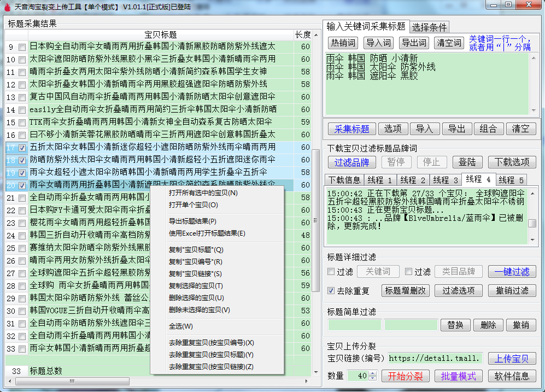Click the title list horizontal scrollbar left arrow
The image size is (545, 392).
[x=10, y=381]
